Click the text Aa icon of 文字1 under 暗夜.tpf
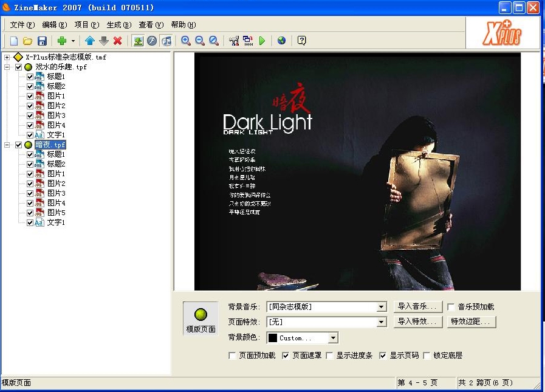545x392 pixels. 39,222
